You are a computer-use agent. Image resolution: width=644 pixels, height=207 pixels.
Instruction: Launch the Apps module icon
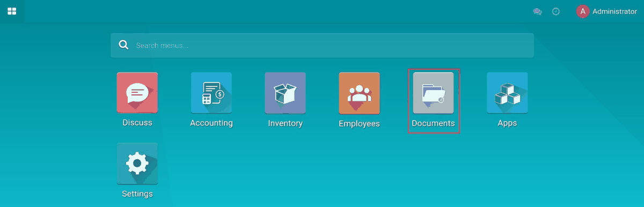click(507, 93)
